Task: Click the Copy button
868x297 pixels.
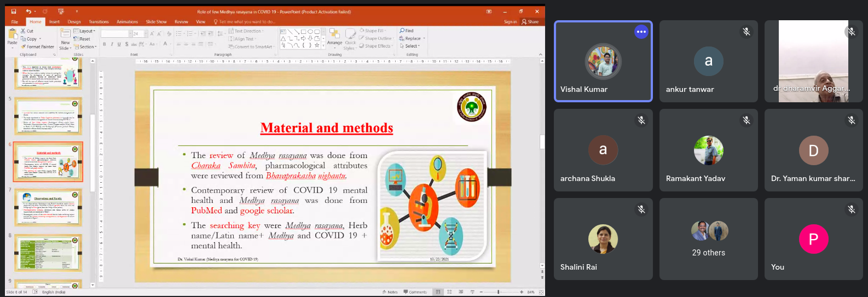Action: coord(30,39)
